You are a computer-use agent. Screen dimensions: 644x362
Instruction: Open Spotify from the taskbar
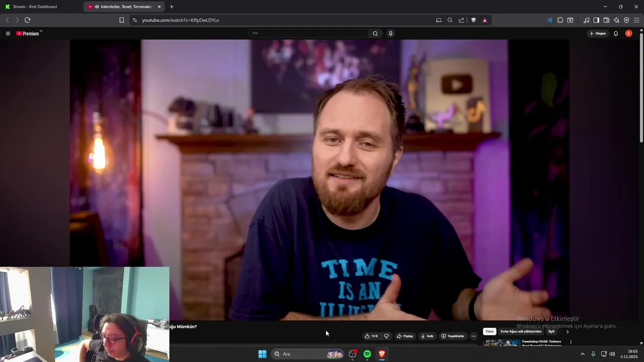367,354
